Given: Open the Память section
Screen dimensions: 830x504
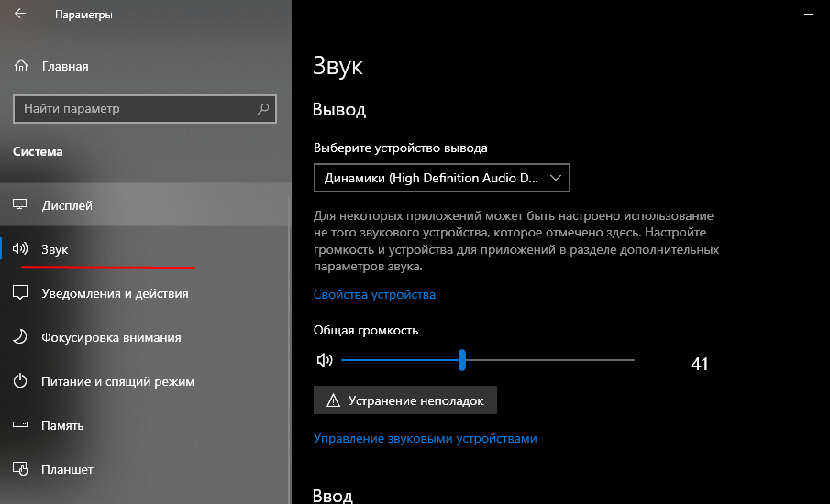Looking at the screenshot, I should (62, 425).
